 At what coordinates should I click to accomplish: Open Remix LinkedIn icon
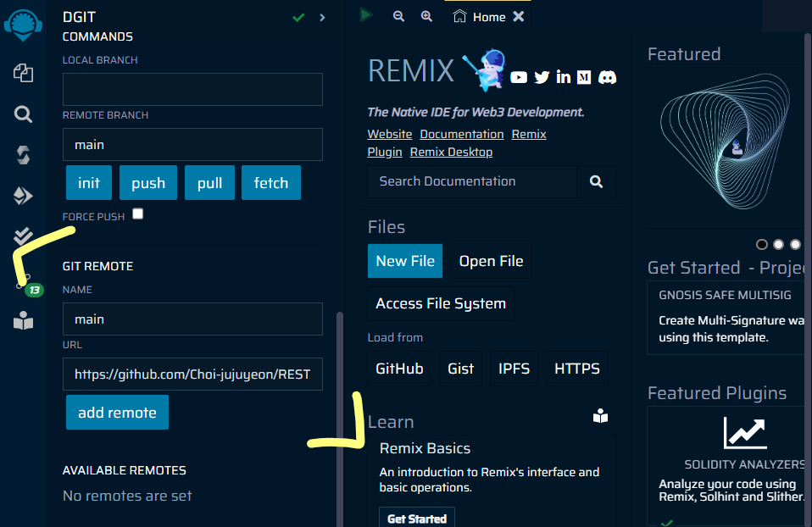point(564,77)
